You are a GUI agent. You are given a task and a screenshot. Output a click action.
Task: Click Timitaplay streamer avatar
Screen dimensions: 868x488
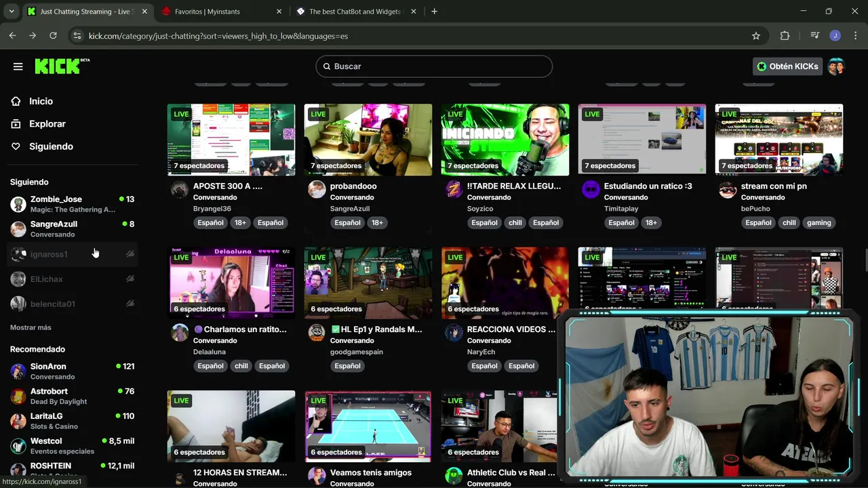[591, 189]
